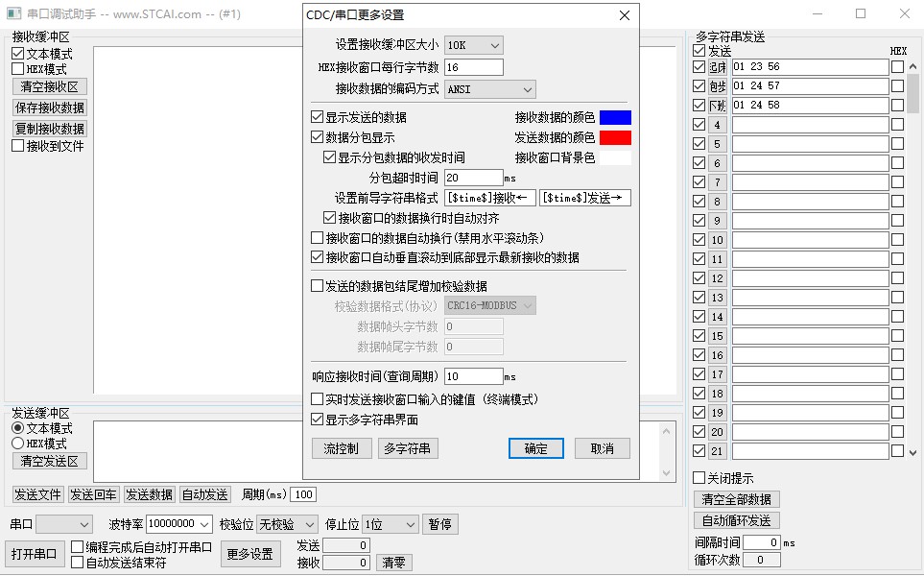Screen dimensions: 924x576
Task: Click 保存接收数据 button
Action: pyautogui.click(x=50, y=108)
